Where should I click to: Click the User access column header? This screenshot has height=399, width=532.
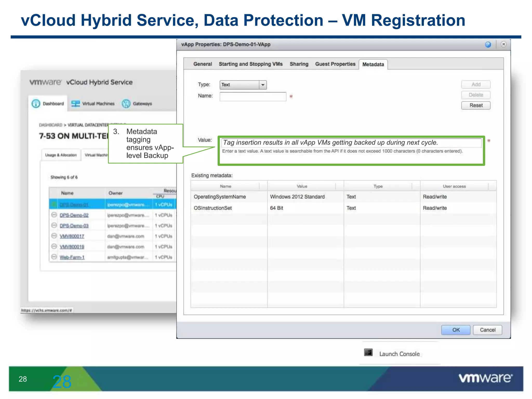tap(454, 186)
